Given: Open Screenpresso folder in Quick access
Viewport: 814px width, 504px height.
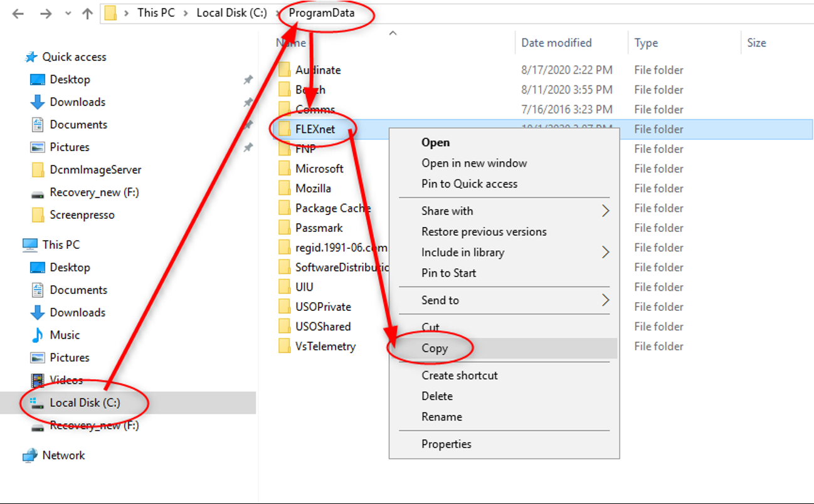Looking at the screenshot, I should point(82,215).
